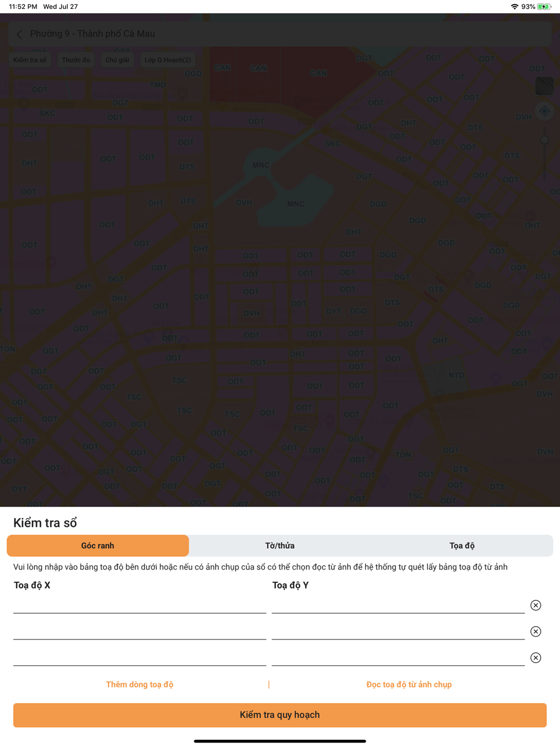Focus the first Toạ độ X field
Image resolution: width=560 pixels, height=747 pixels.
click(139, 605)
